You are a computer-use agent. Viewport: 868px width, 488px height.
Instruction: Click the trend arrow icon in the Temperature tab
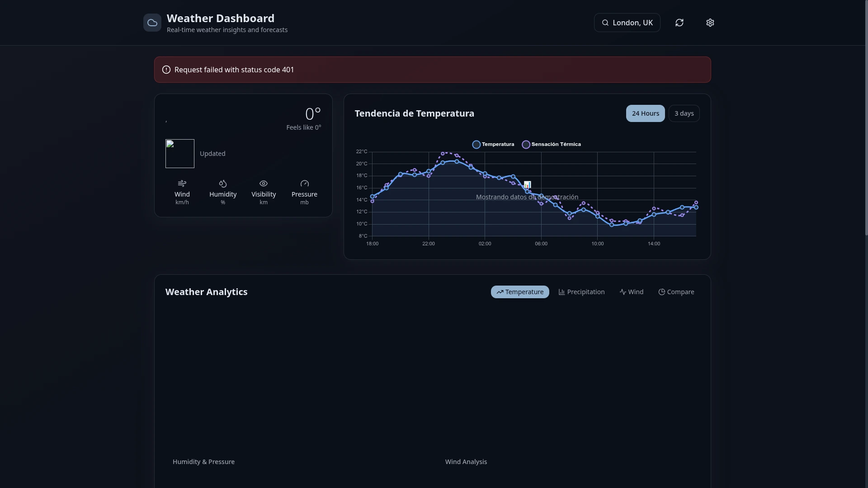(x=500, y=292)
